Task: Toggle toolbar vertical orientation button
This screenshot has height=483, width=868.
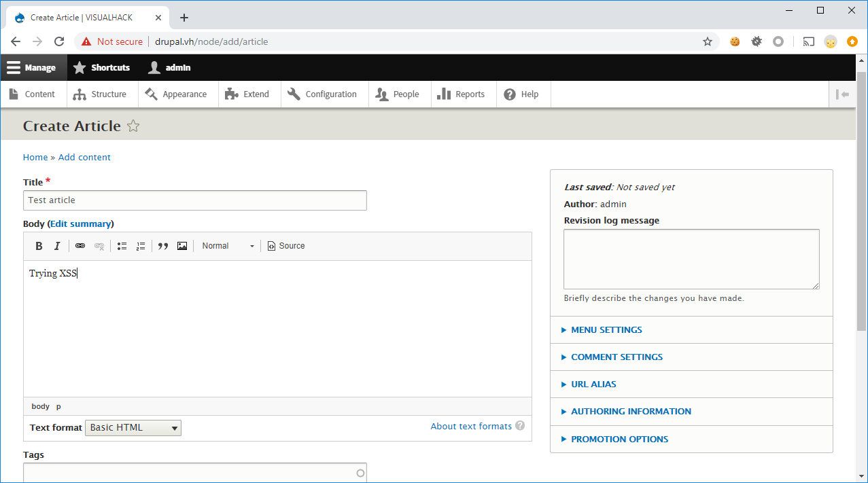Action: (x=842, y=94)
